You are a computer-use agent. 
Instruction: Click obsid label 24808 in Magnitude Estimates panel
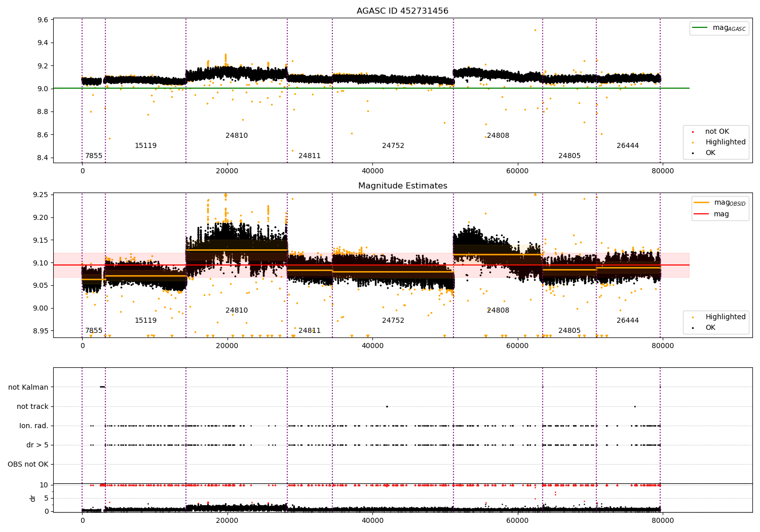[498, 311]
